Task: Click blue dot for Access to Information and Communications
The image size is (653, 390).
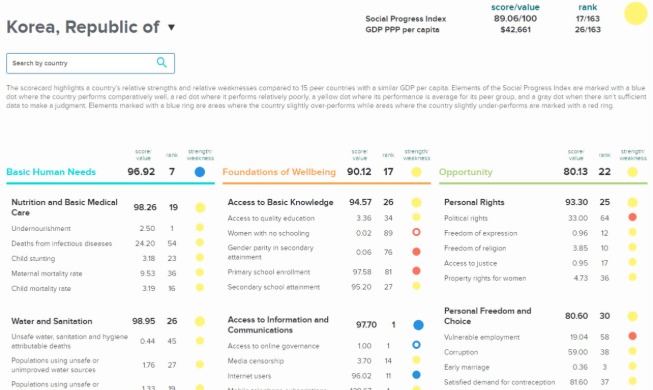Action: [x=419, y=325]
